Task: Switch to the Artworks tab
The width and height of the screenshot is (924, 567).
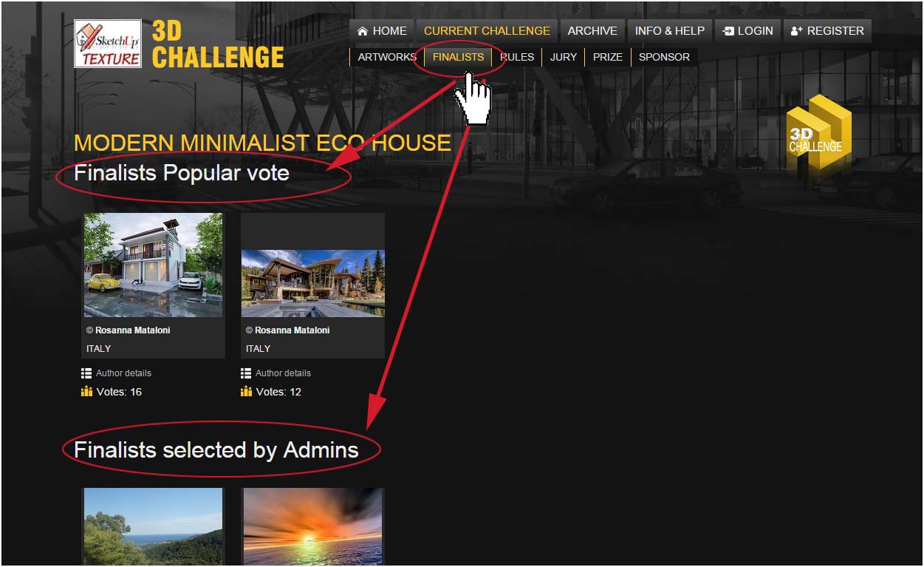Action: pyautogui.click(x=387, y=57)
